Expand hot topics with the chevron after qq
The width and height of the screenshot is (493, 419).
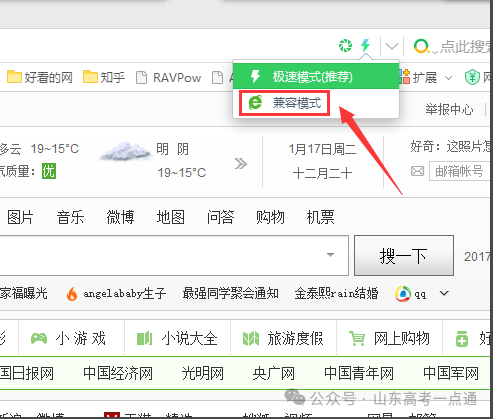click(444, 293)
